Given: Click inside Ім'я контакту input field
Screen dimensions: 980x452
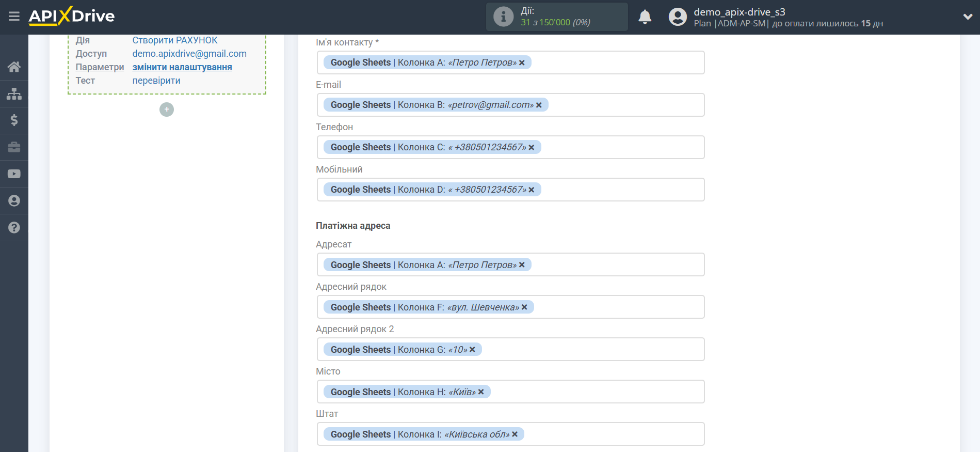Looking at the screenshot, I should [x=510, y=63].
